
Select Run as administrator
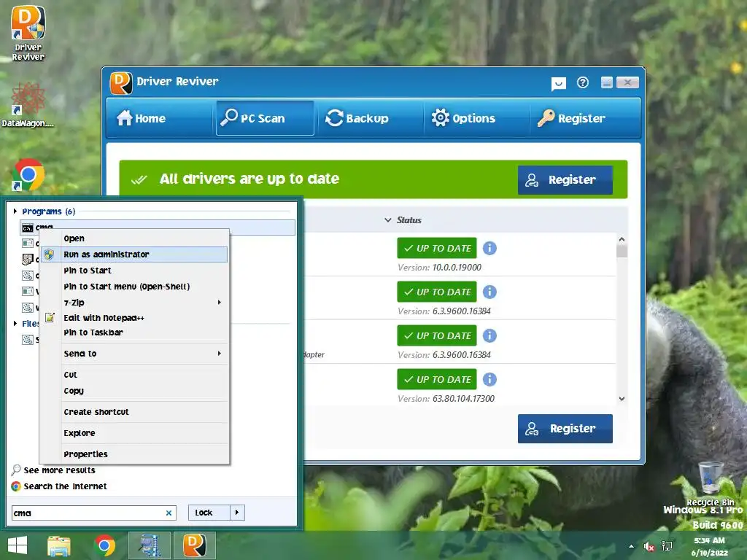pos(134,254)
